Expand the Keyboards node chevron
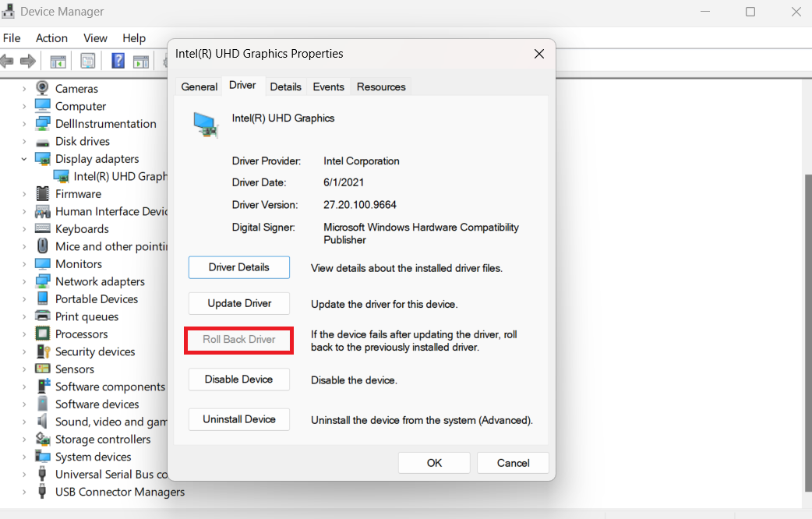812x519 pixels. pyautogui.click(x=24, y=229)
